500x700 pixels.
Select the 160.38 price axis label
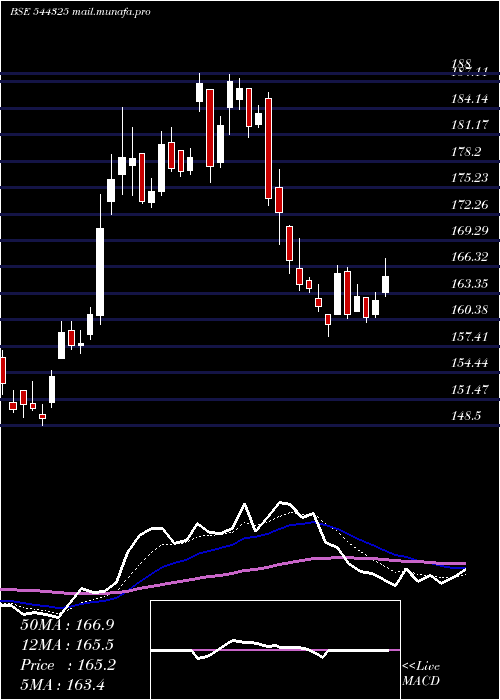click(470, 310)
